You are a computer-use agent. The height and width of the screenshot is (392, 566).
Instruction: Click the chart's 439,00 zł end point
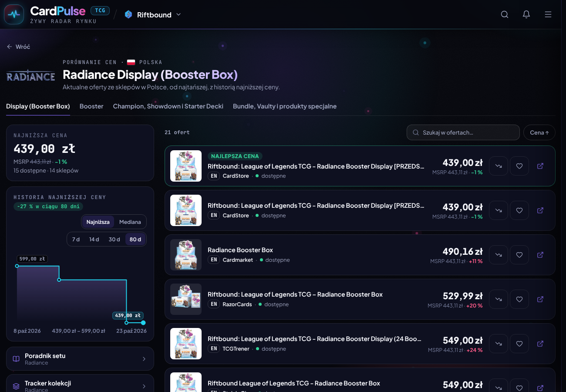[143, 323]
